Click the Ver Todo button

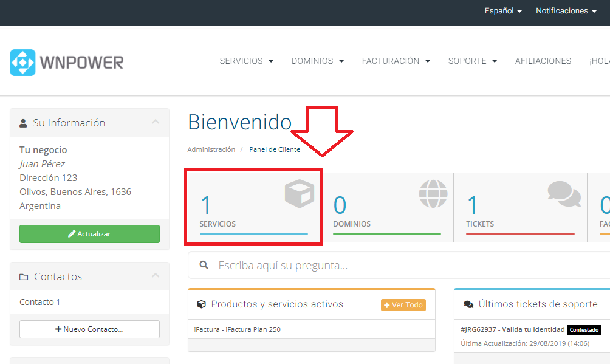(x=403, y=305)
